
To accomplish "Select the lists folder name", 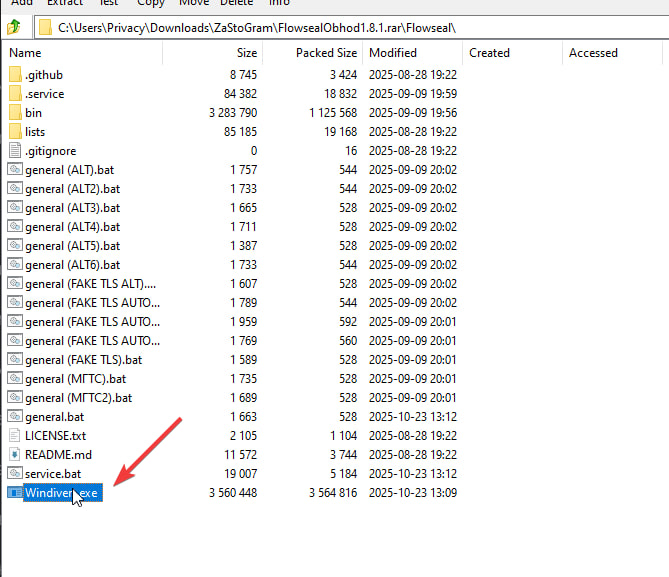I will 35,131.
